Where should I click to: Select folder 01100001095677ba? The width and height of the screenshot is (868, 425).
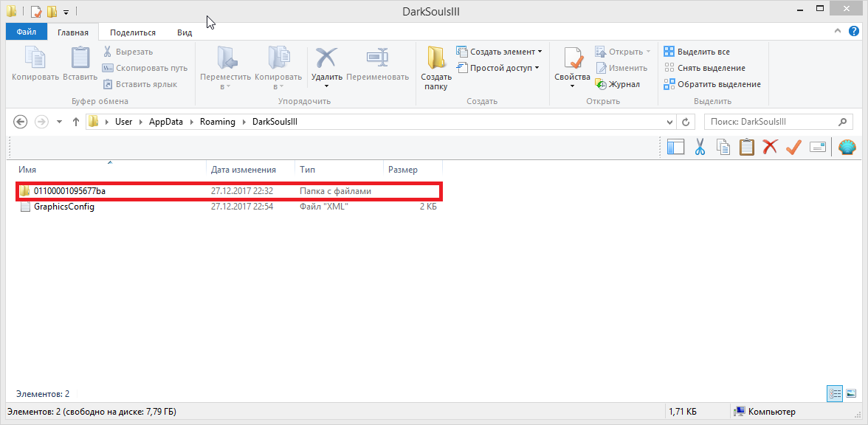tap(228, 191)
